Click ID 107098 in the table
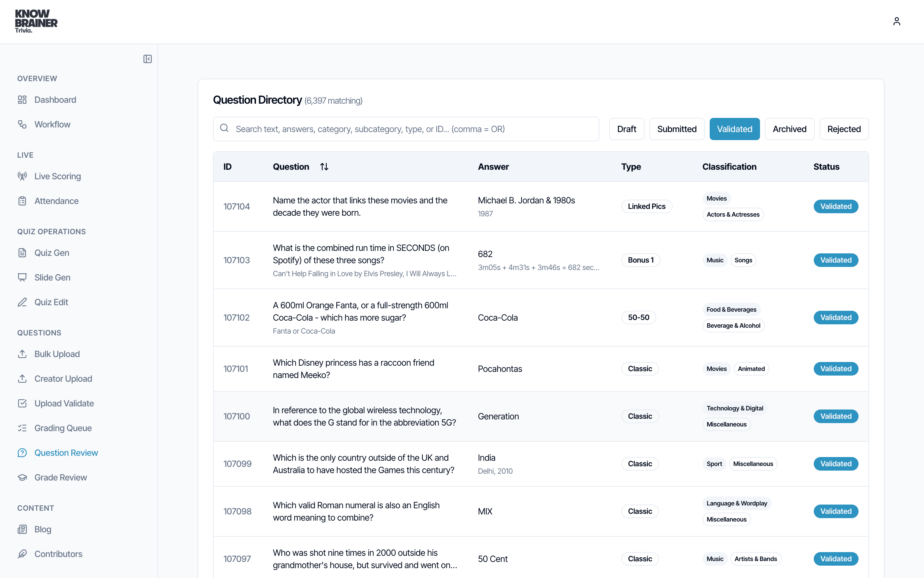 (x=237, y=511)
